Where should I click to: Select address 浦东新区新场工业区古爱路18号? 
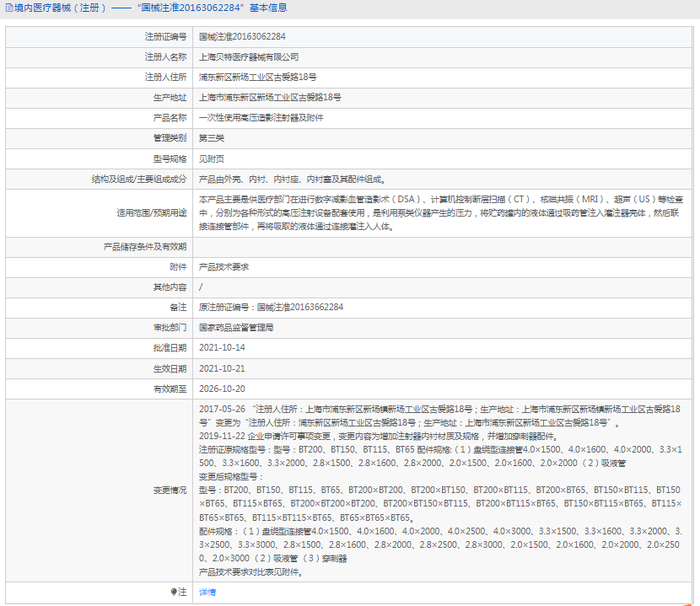(257, 77)
